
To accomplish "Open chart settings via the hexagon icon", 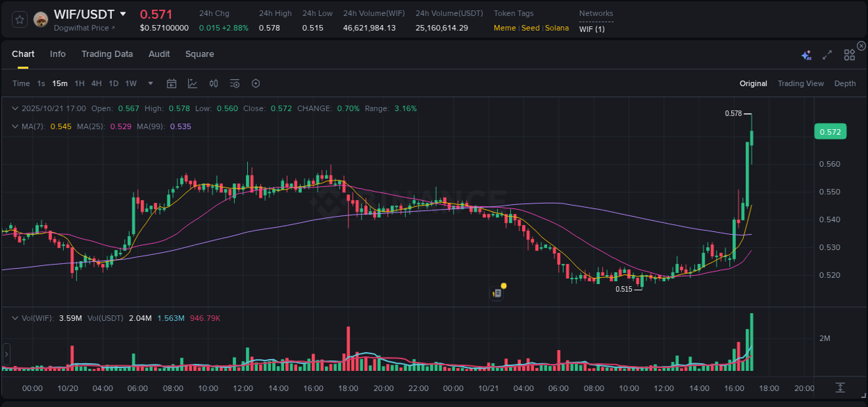I will click(x=256, y=83).
